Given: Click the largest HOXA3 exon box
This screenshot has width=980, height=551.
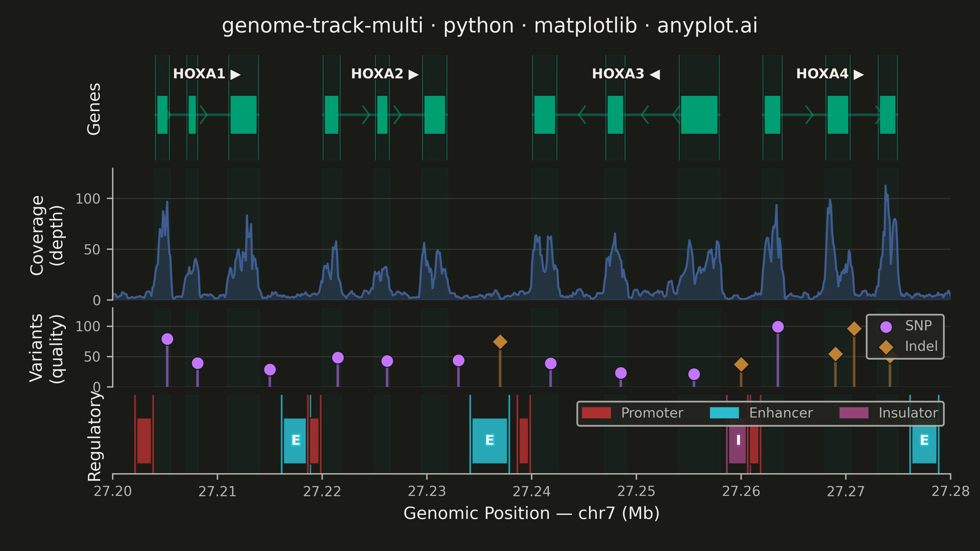Looking at the screenshot, I should pyautogui.click(x=699, y=115).
